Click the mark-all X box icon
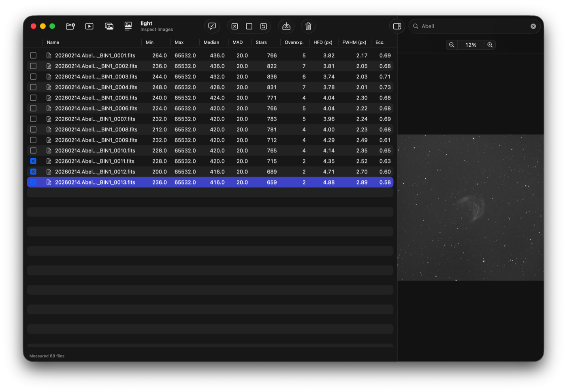This screenshot has width=567, height=392. [234, 26]
